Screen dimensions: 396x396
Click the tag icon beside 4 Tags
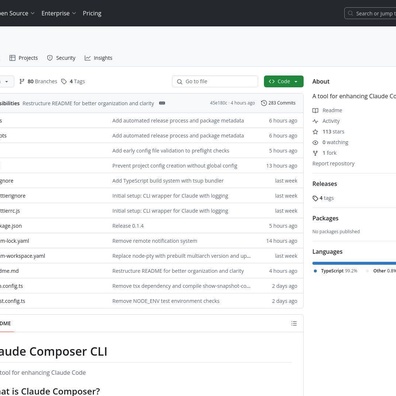(x=64, y=81)
